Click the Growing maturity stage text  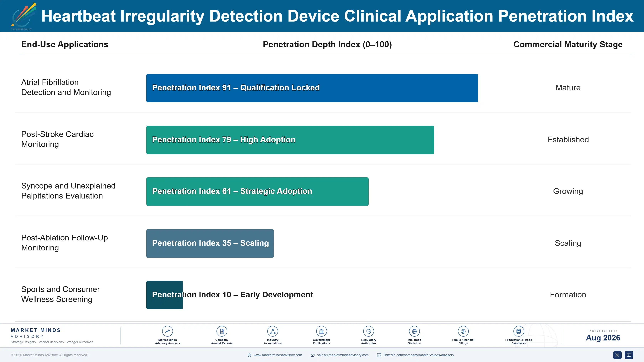pos(568,191)
